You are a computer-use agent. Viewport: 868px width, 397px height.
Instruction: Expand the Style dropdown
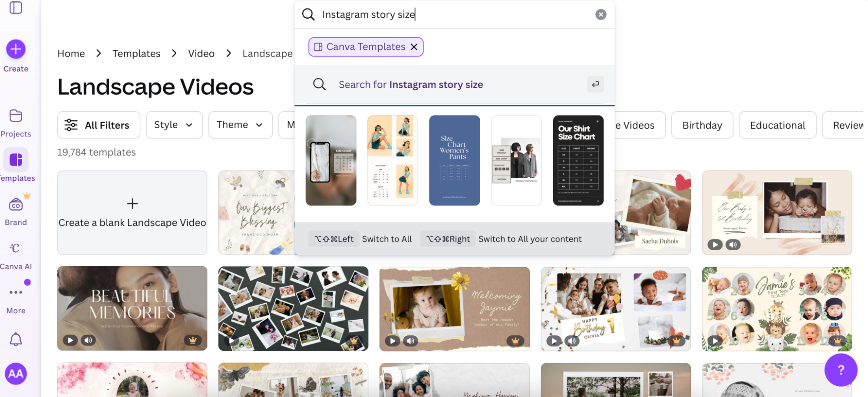tap(174, 125)
